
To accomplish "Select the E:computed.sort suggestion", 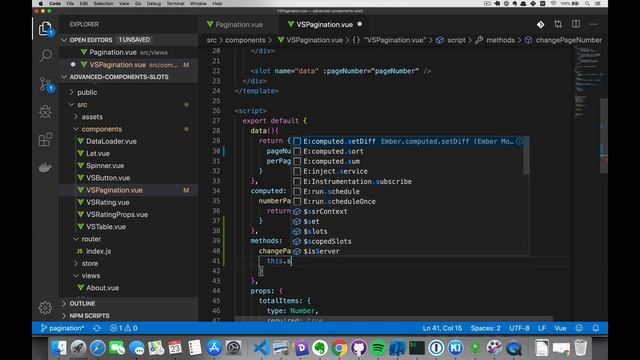I will (408, 151).
